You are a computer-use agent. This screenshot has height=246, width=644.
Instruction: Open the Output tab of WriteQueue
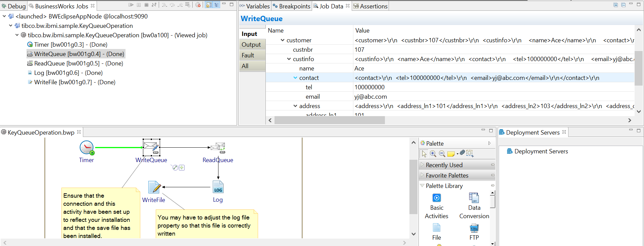click(251, 45)
